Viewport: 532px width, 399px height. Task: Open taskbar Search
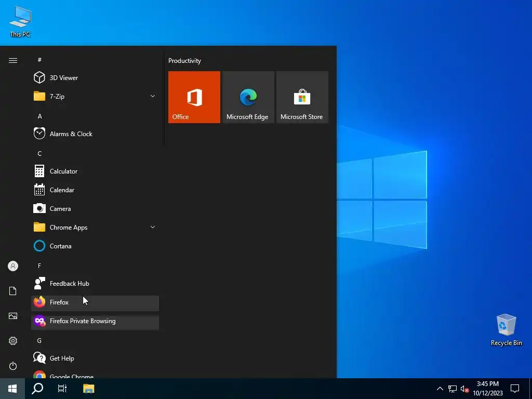tap(37, 389)
